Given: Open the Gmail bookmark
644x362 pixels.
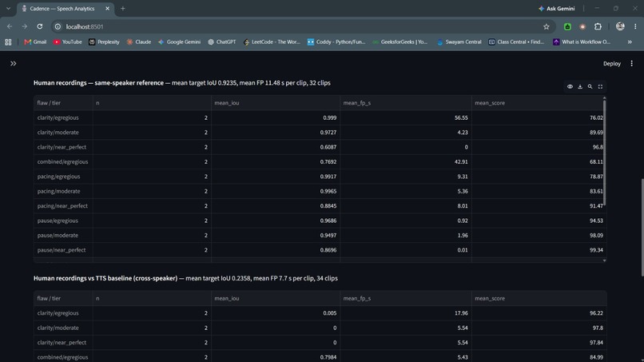Looking at the screenshot, I should (x=35, y=42).
